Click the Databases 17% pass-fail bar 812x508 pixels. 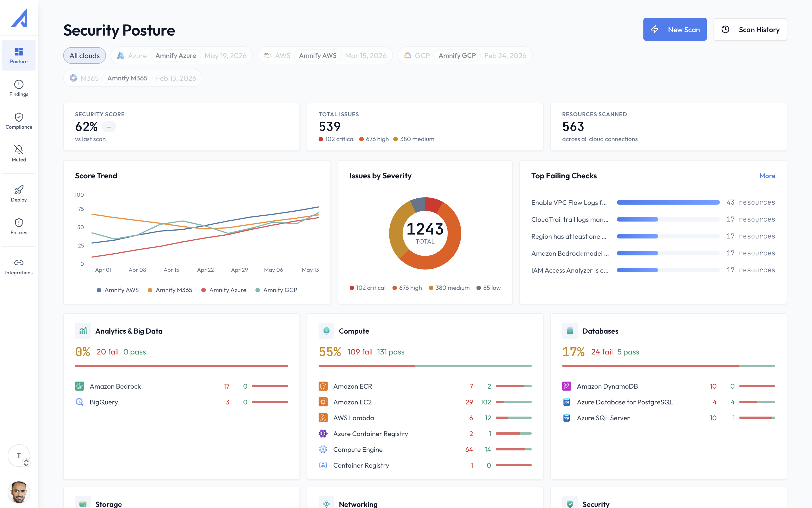pos(669,365)
